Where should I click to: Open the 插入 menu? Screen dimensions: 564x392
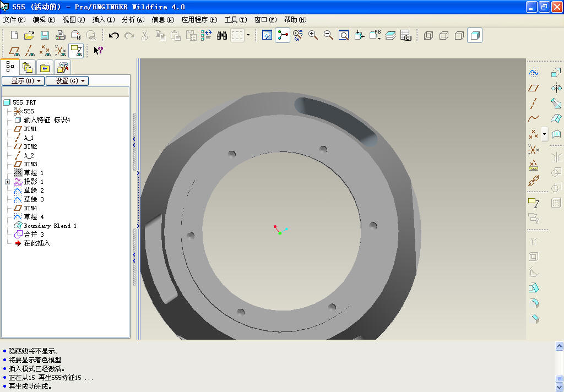103,20
